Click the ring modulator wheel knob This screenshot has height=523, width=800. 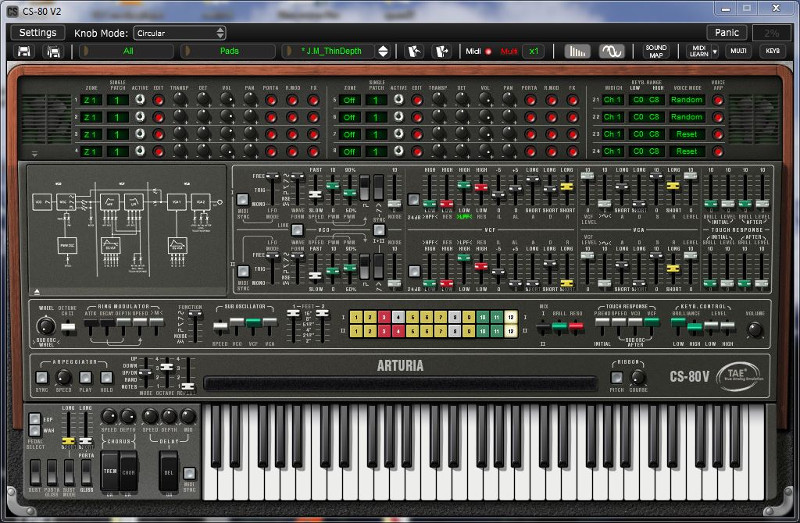point(46,326)
